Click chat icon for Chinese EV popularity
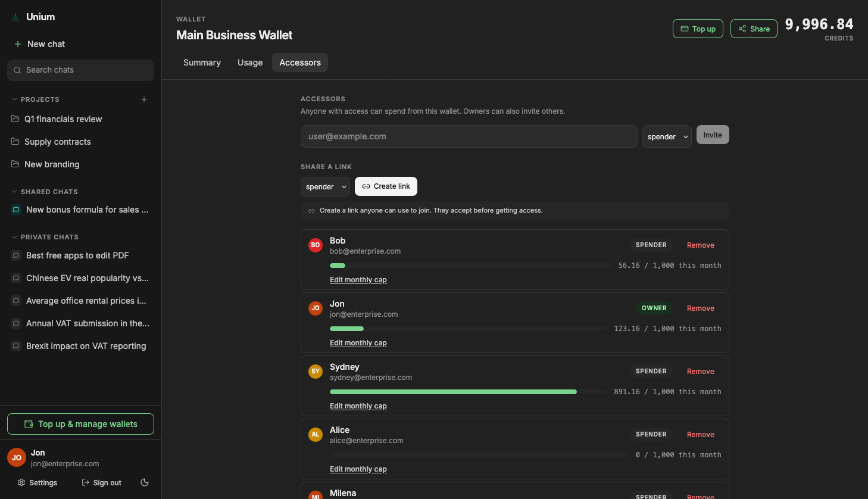This screenshot has height=499, width=868. click(x=16, y=278)
